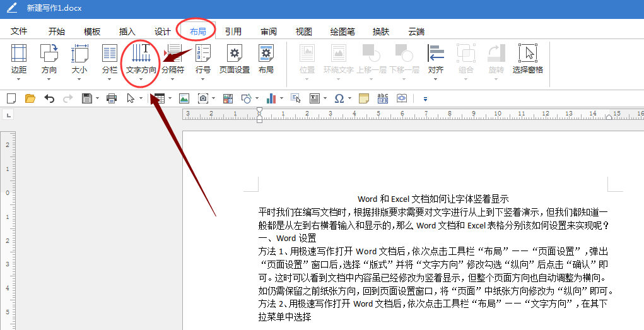
Task: Click the screenshot camera icon
Action: pyautogui.click(x=203, y=98)
